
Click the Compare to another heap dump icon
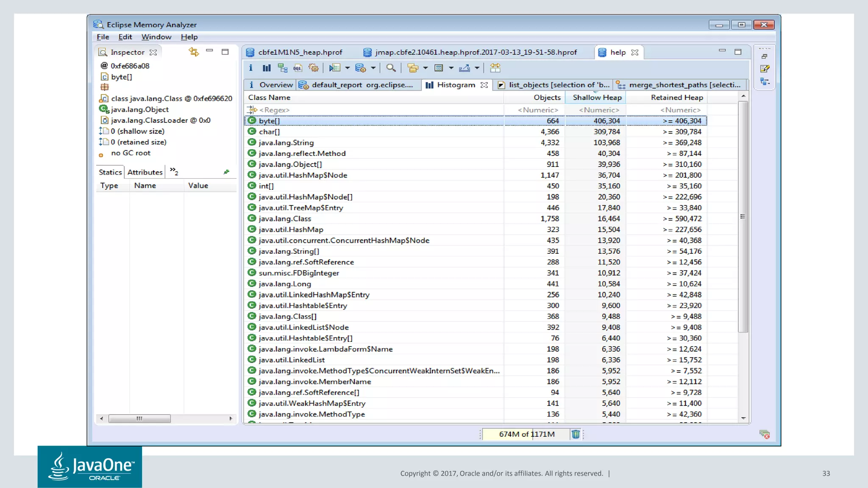tap(495, 68)
